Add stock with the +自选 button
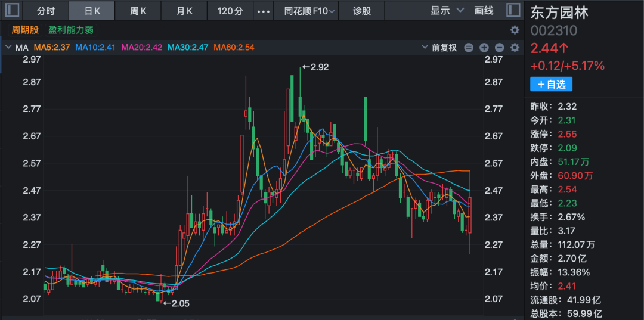Image resolution: width=644 pixels, height=320 pixels. [551, 85]
